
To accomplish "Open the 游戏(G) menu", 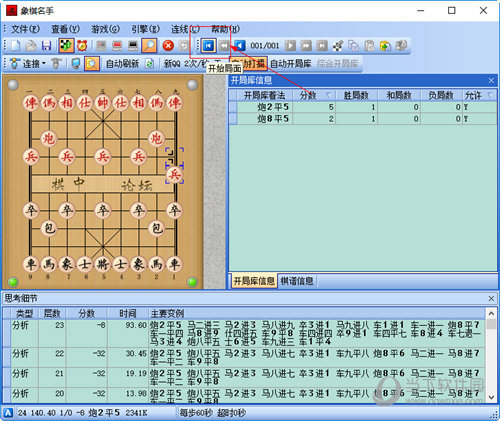I will tap(105, 29).
